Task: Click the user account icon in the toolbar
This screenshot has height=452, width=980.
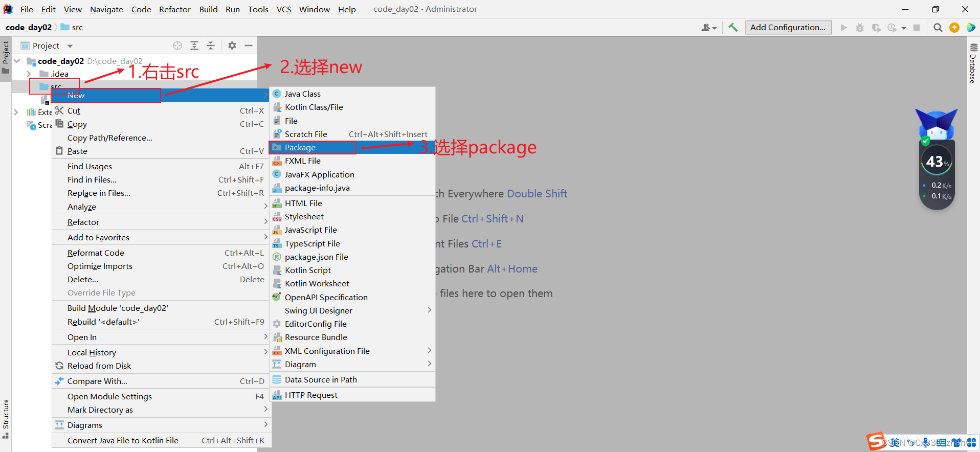Action: (x=708, y=28)
